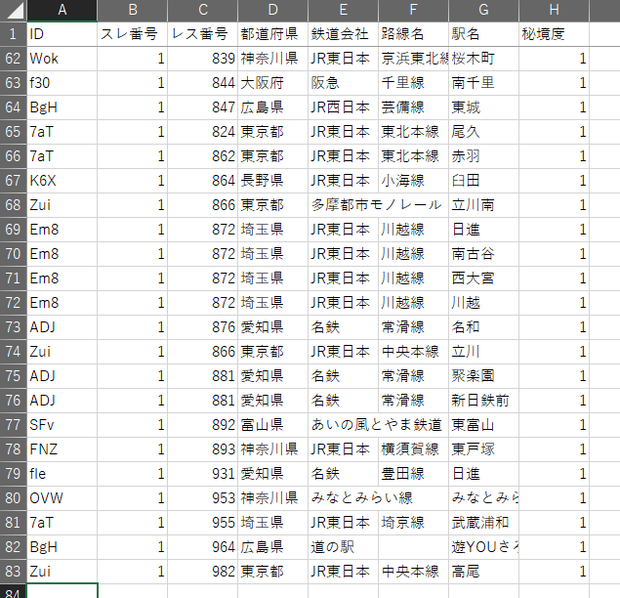Screen dimensions: 620x598
Task: Select the 赤羽 station cell
Action: tap(484, 156)
